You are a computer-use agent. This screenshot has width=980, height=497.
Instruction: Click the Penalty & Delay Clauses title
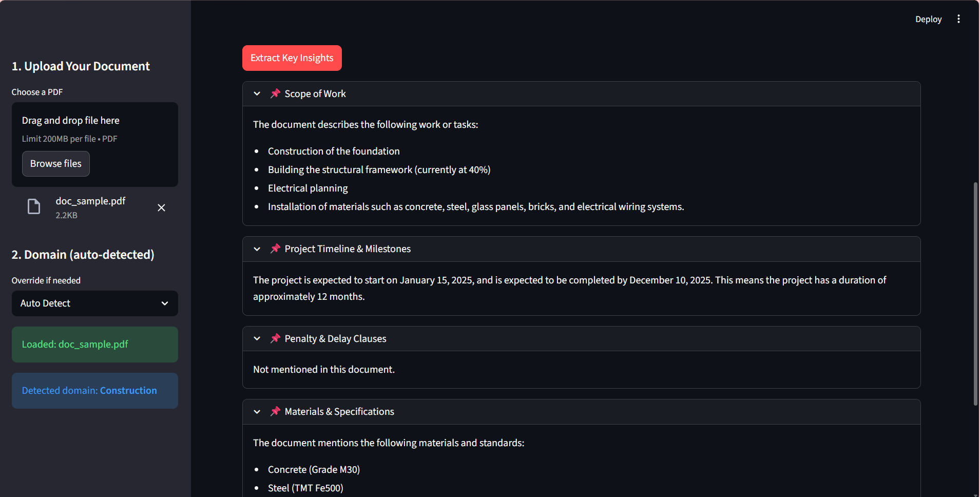click(x=335, y=339)
